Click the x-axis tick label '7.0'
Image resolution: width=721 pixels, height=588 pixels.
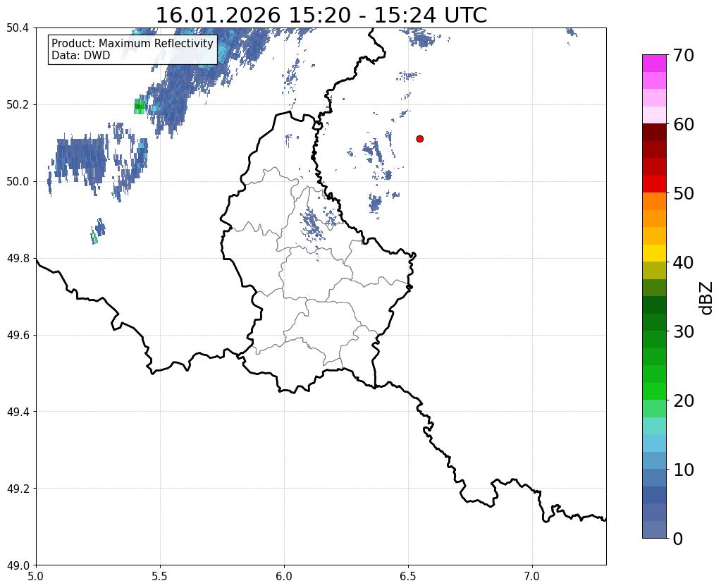click(x=532, y=576)
